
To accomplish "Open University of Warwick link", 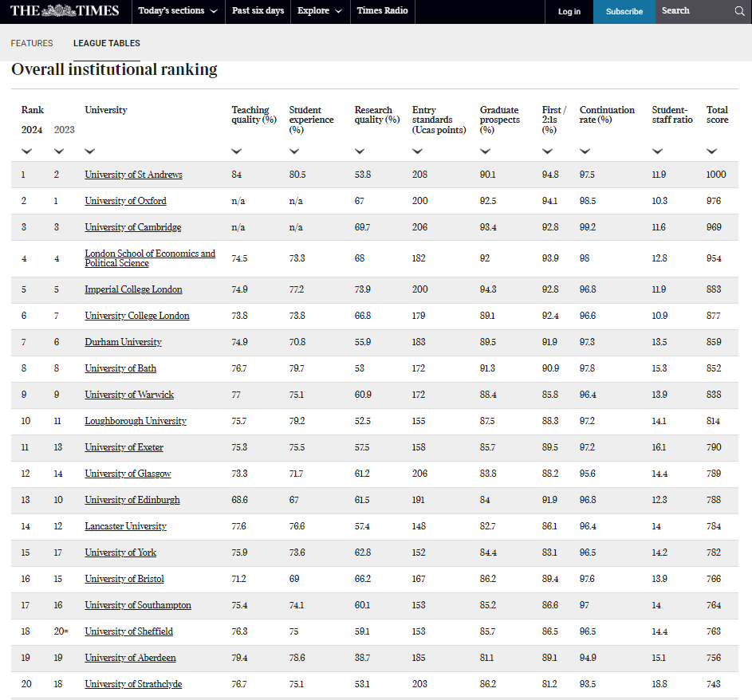I will [x=129, y=395].
